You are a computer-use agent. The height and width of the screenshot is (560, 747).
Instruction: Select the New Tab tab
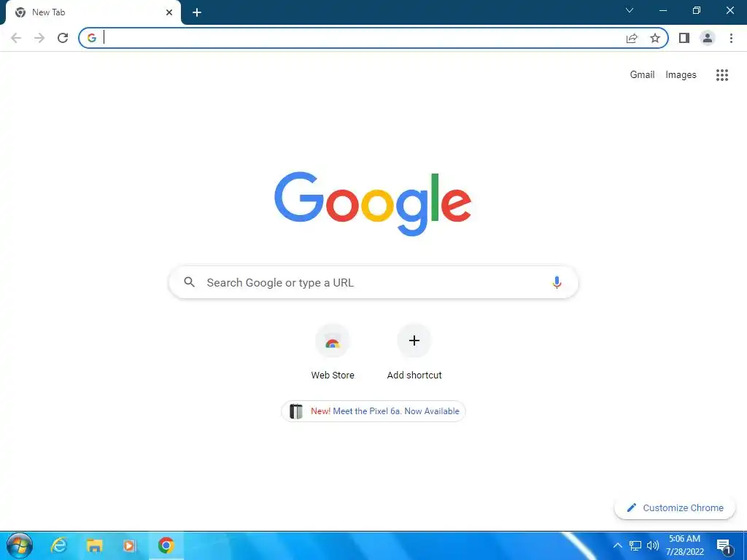(x=93, y=12)
